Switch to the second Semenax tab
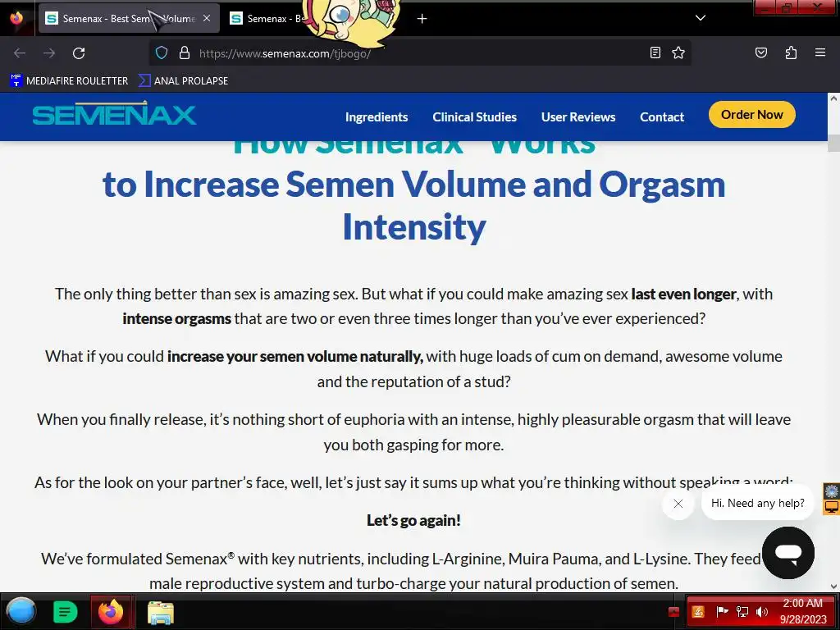Viewport: 840px width, 630px height. tap(268, 19)
